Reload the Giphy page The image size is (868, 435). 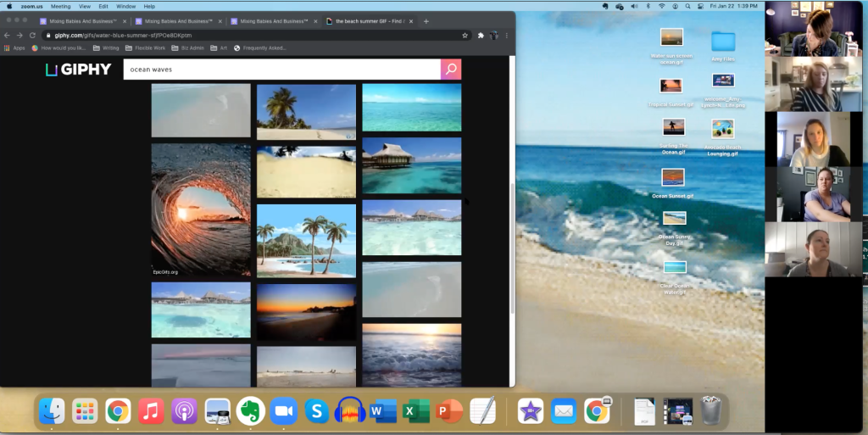[x=32, y=36]
